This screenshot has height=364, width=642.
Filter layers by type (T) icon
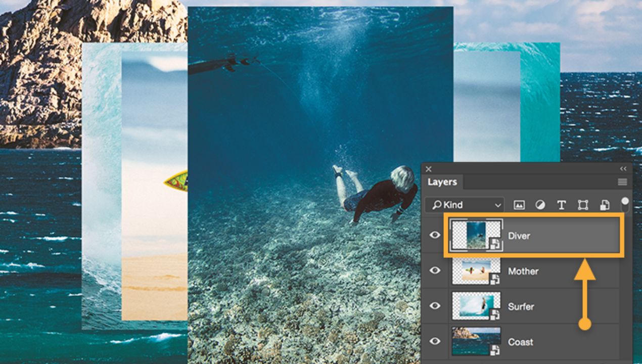pos(561,205)
